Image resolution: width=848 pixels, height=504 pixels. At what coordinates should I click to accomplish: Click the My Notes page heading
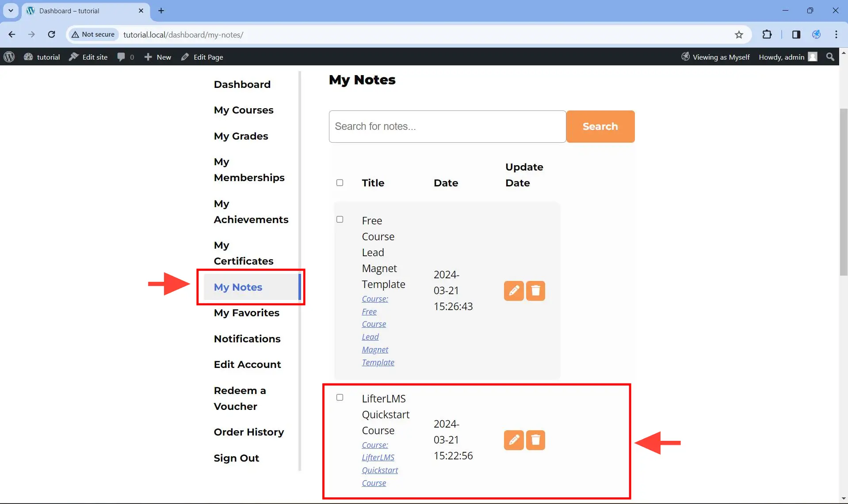362,80
